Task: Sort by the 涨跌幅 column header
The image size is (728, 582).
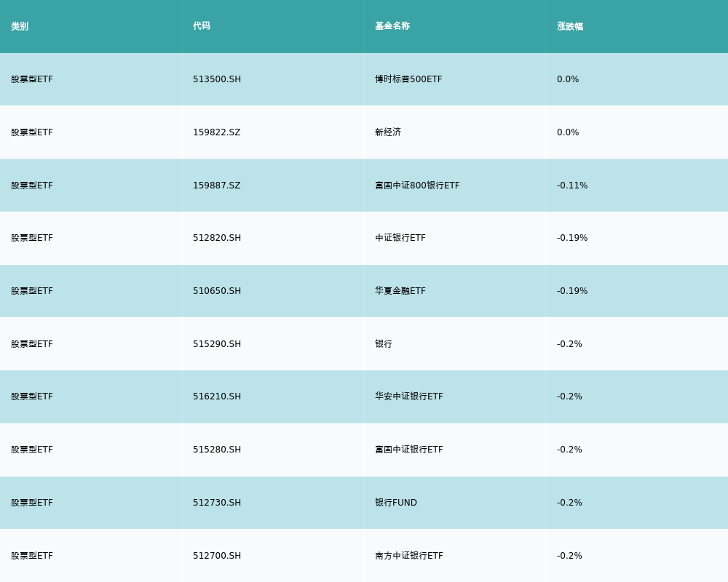Action: [x=570, y=26]
